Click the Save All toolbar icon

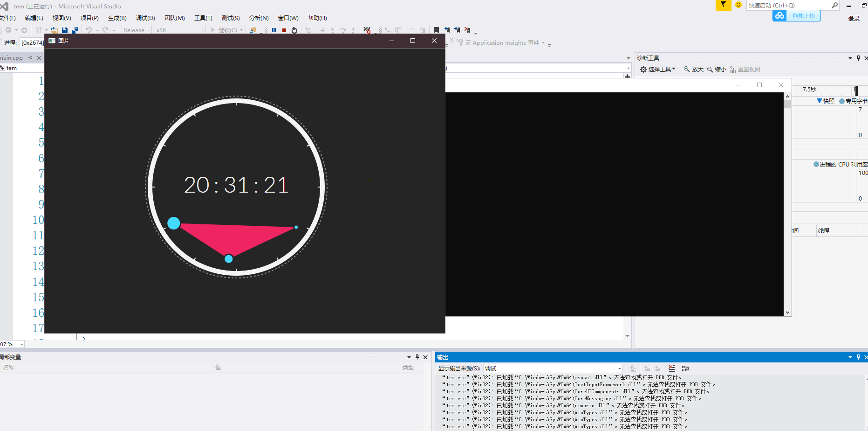click(x=75, y=30)
